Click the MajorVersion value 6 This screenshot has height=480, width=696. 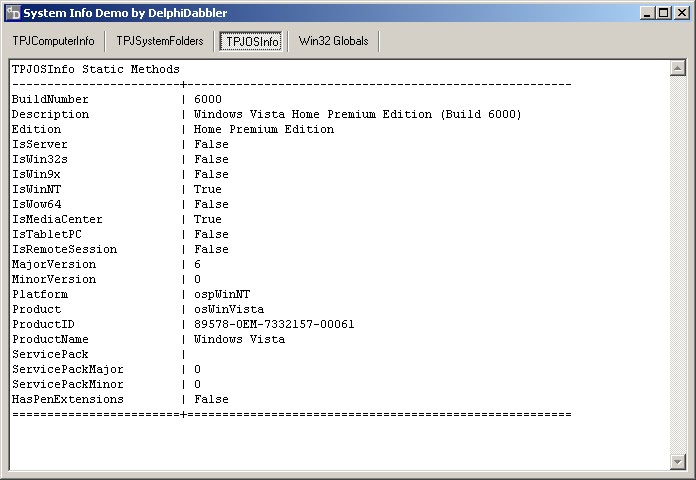198,264
